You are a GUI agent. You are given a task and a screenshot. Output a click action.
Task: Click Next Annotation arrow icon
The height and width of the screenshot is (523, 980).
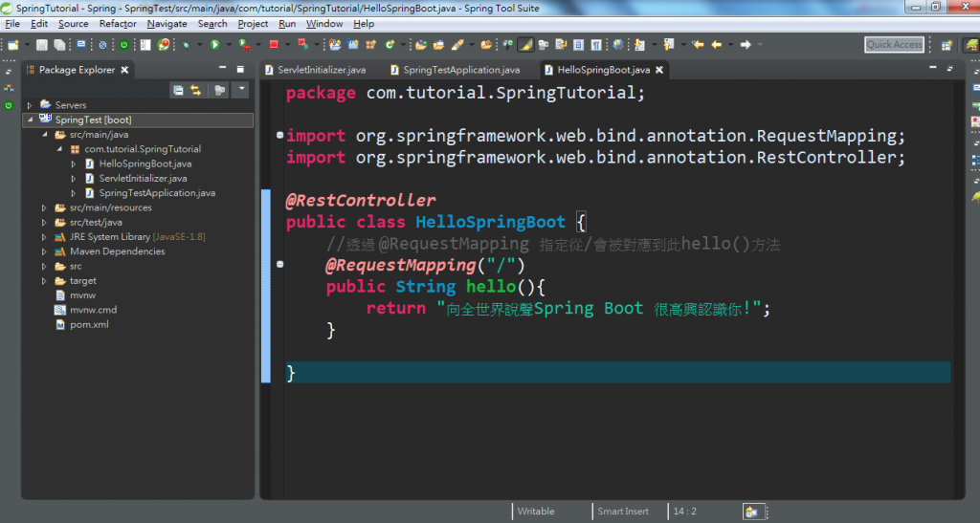(x=638, y=45)
